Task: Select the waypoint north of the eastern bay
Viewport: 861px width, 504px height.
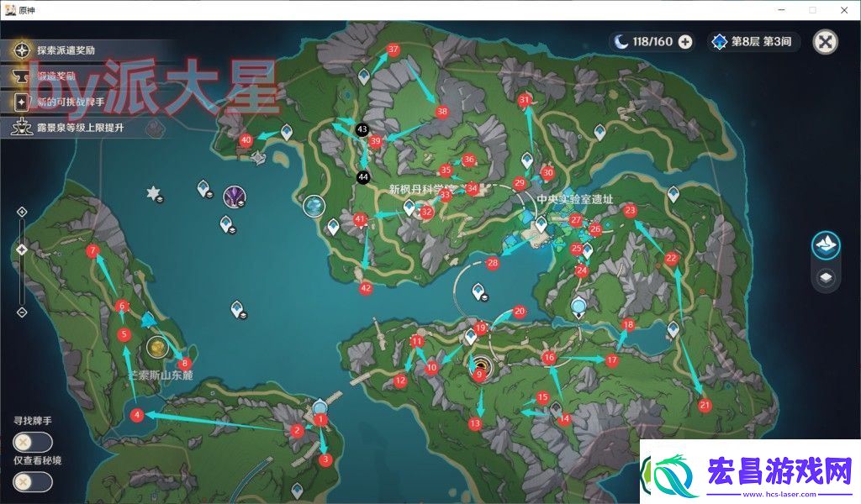Action: [x=673, y=193]
